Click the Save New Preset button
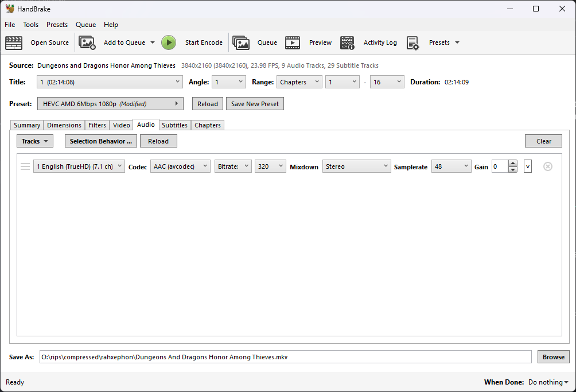 point(255,104)
